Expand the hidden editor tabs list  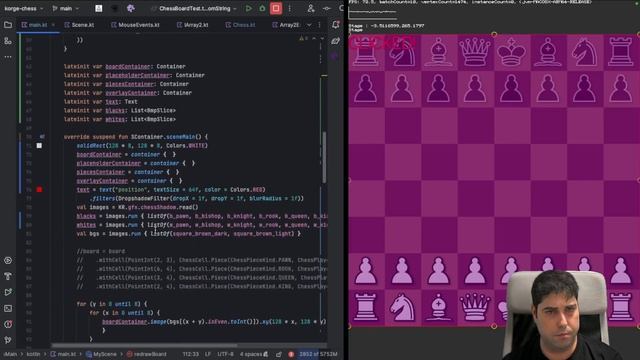pyautogui.click(x=309, y=25)
